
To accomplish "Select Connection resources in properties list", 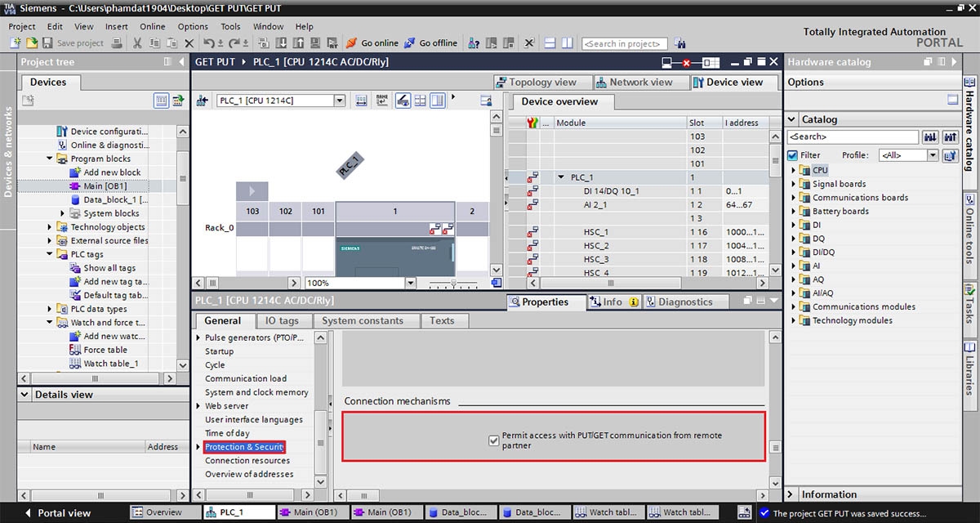I will tap(247, 460).
